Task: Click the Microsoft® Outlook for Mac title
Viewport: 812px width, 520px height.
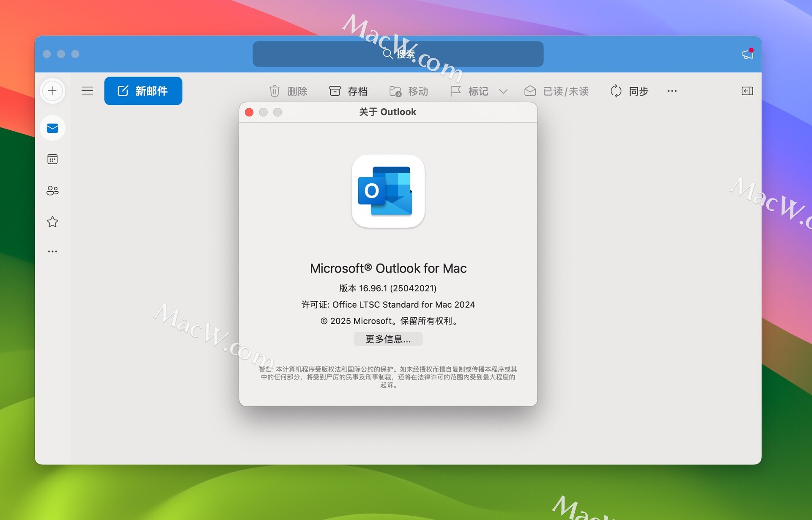Action: pyautogui.click(x=388, y=268)
